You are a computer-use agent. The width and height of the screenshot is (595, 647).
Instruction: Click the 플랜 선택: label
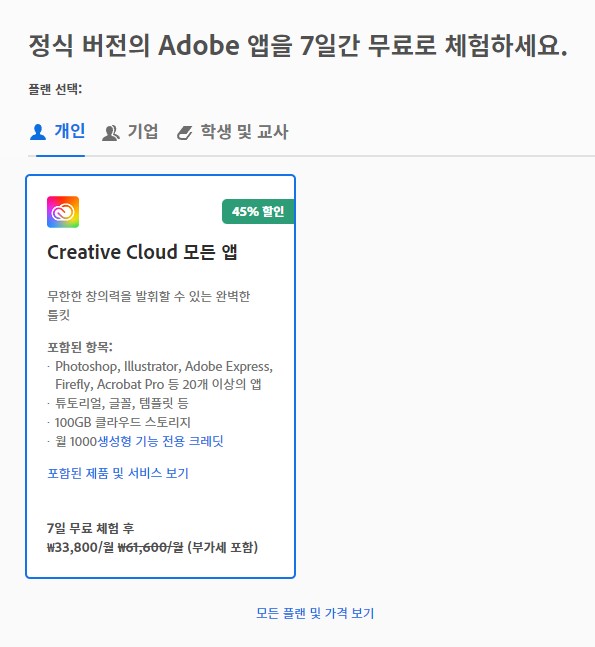pos(55,89)
